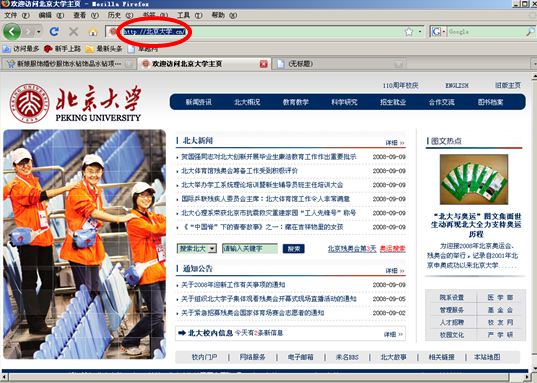Select 招生就业 in the navigation bar
Screen dimensions: 537x383
pos(393,102)
